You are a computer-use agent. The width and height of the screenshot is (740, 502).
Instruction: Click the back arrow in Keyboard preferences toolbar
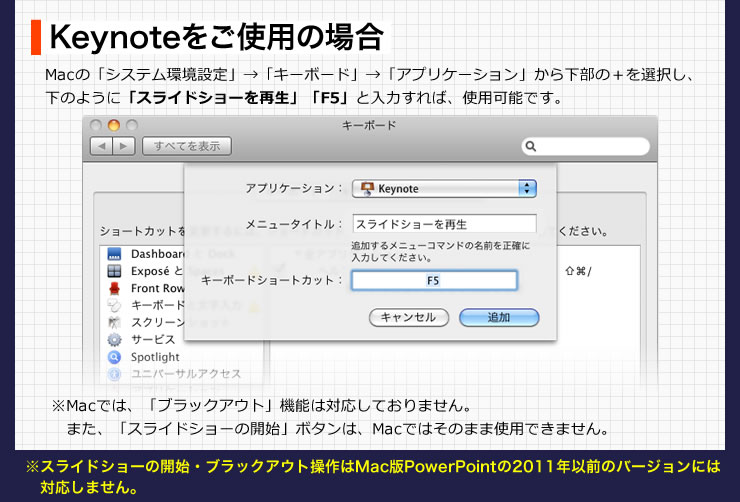pos(101,146)
